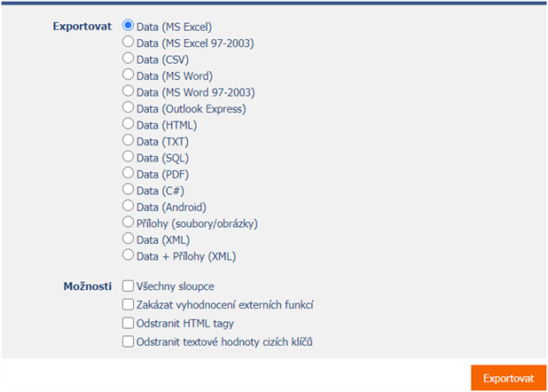Image resolution: width=548 pixels, height=392 pixels.
Task: Click the orange Exportovat button
Action: [x=508, y=378]
